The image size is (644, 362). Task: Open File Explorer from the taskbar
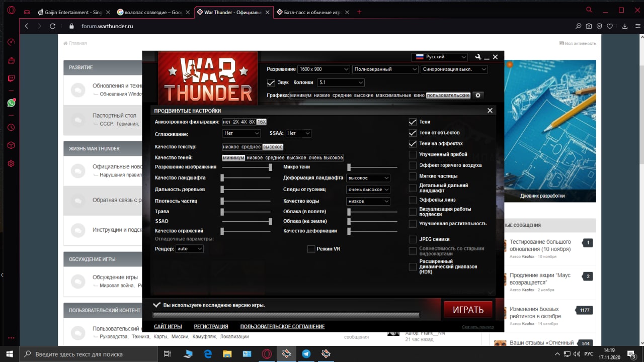[227, 354]
